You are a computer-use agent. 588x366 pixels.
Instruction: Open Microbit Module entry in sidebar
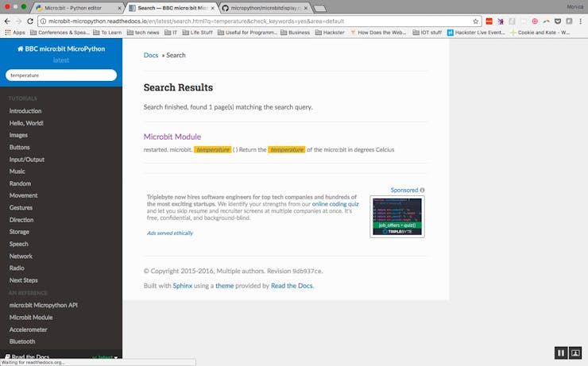(31, 318)
